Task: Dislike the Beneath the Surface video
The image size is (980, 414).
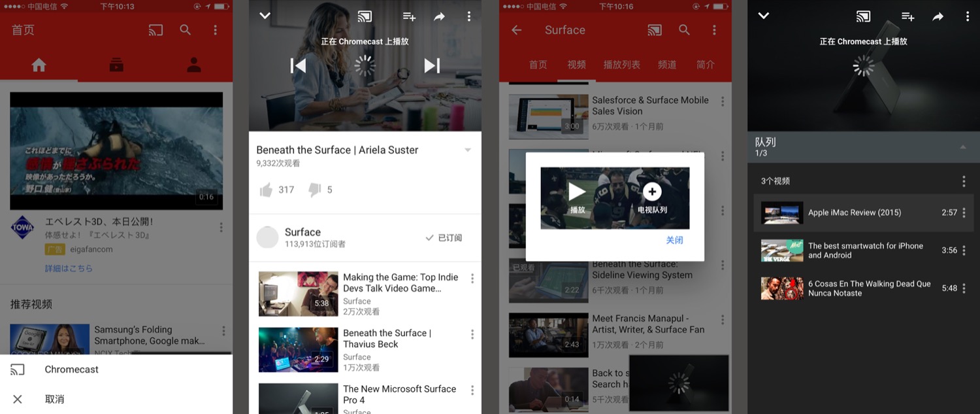Action: 314,190
